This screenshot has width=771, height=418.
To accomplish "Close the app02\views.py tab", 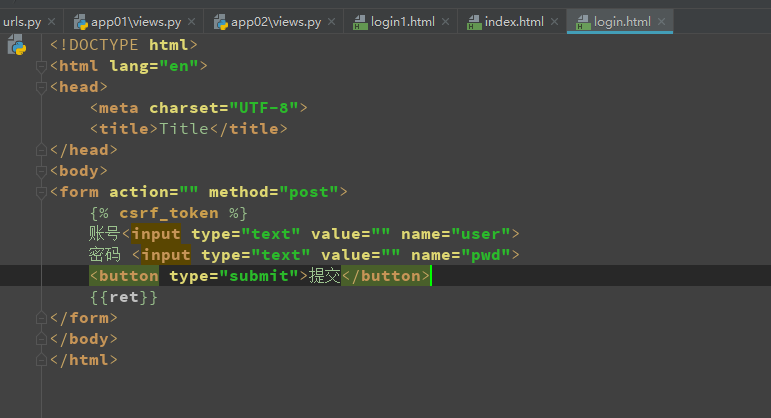I will pyautogui.click(x=331, y=22).
